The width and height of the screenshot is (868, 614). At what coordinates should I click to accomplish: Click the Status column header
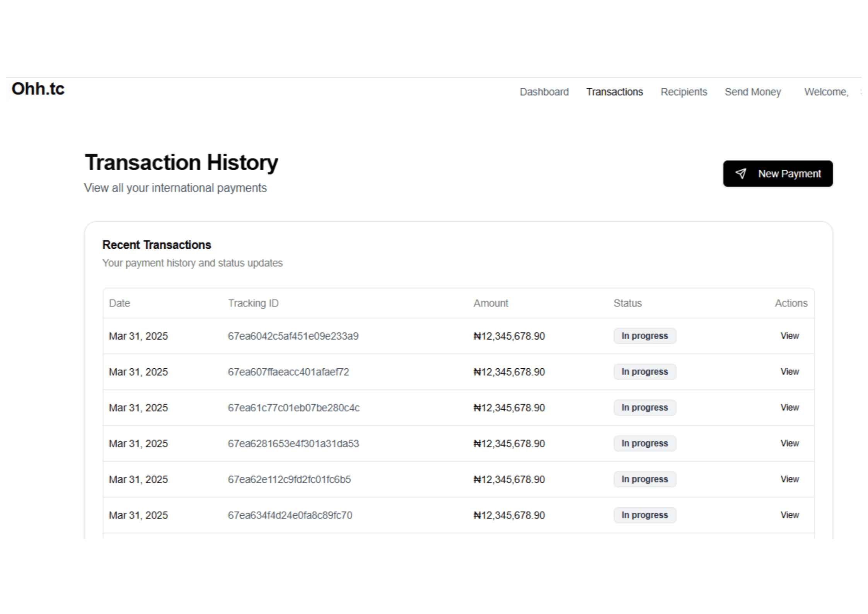tap(627, 303)
